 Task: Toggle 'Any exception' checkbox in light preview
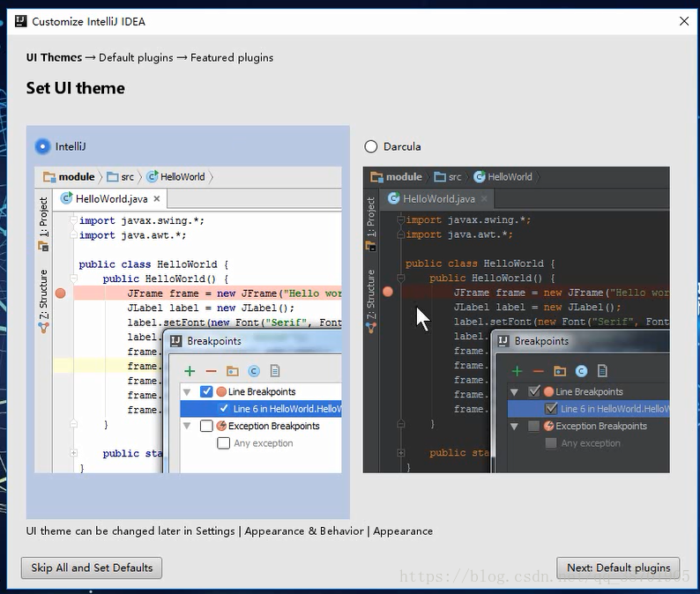coord(223,443)
